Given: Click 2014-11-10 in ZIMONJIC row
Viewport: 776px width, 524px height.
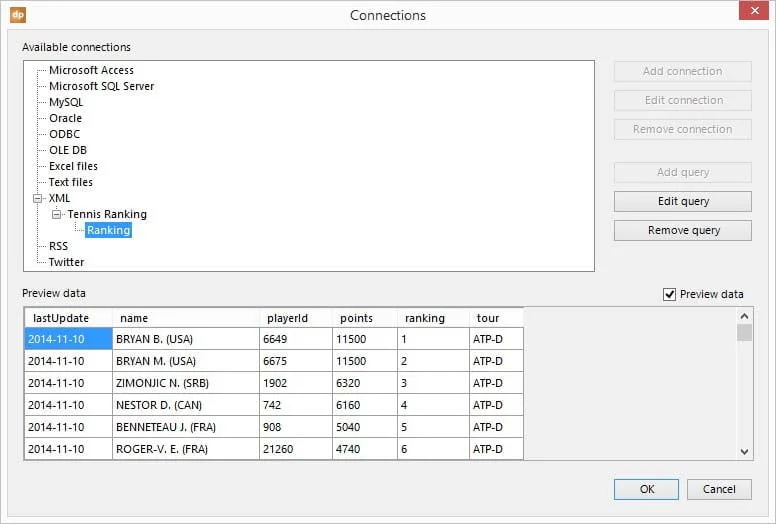Looking at the screenshot, I should pos(68,383).
